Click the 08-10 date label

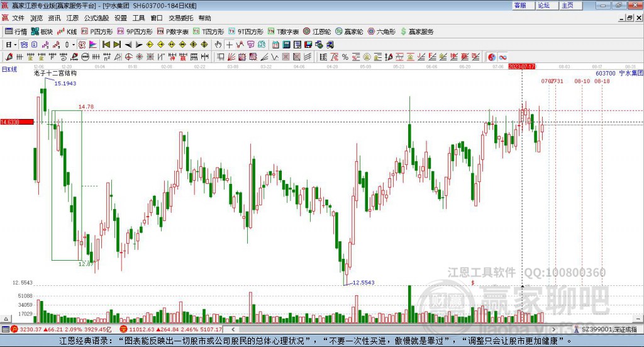point(582,81)
